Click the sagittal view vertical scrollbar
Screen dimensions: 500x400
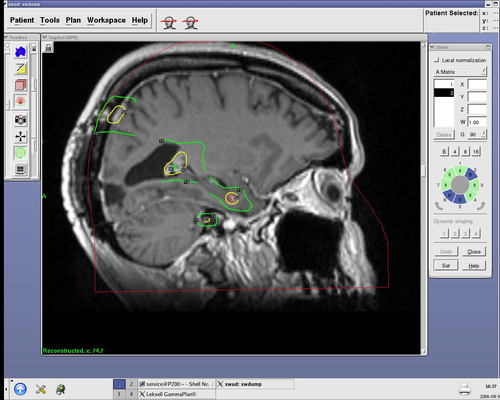(x=424, y=197)
